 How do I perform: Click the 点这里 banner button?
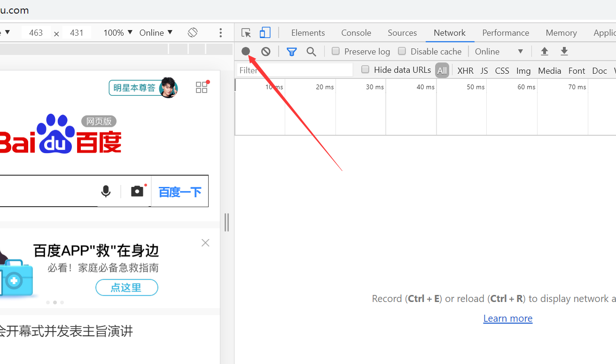[127, 287]
